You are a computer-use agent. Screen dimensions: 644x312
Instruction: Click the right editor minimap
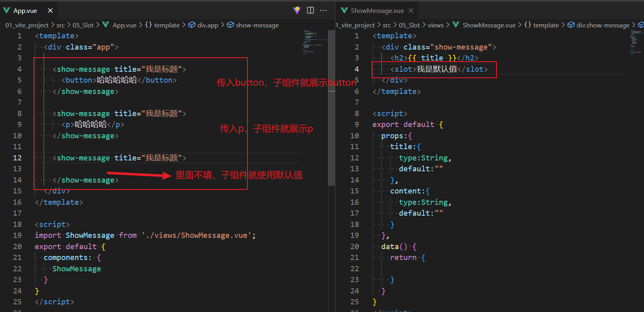[636, 42]
